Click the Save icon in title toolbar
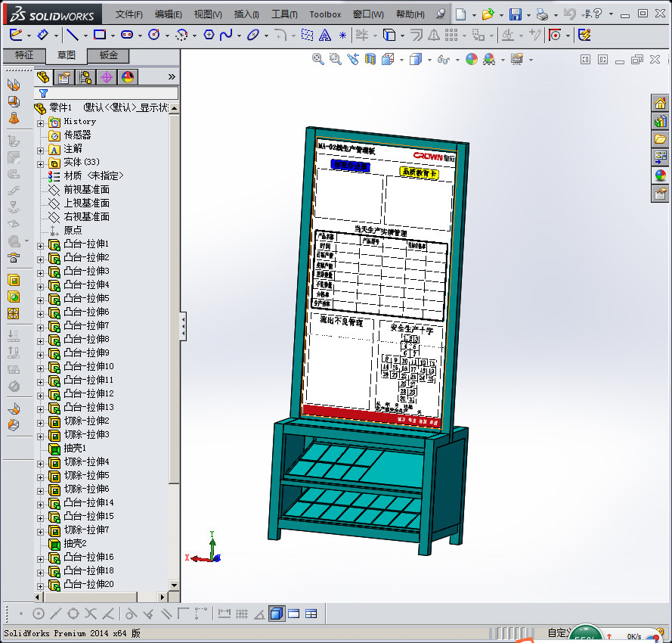672x643 pixels. (x=515, y=14)
